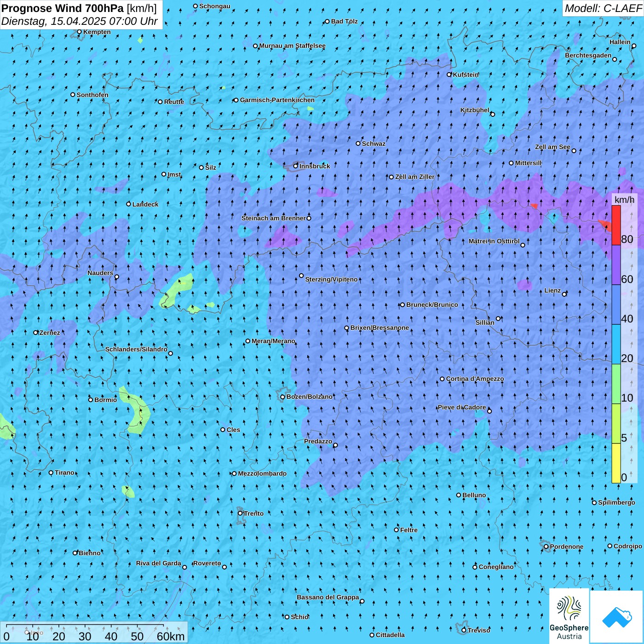Click the Lienz marker circle
The image size is (644, 644).
pos(564,294)
